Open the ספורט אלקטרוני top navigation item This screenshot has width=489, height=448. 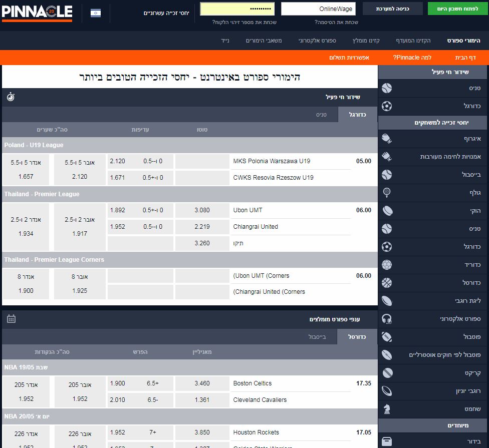click(317, 40)
